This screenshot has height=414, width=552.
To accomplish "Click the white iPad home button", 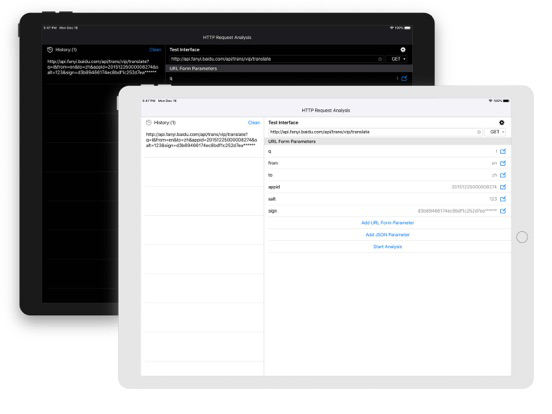I will (x=522, y=237).
